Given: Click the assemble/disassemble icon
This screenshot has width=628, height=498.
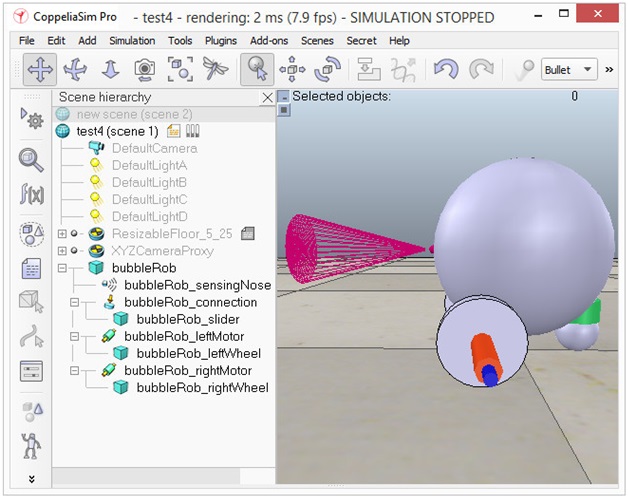Looking at the screenshot, I should point(368,70).
